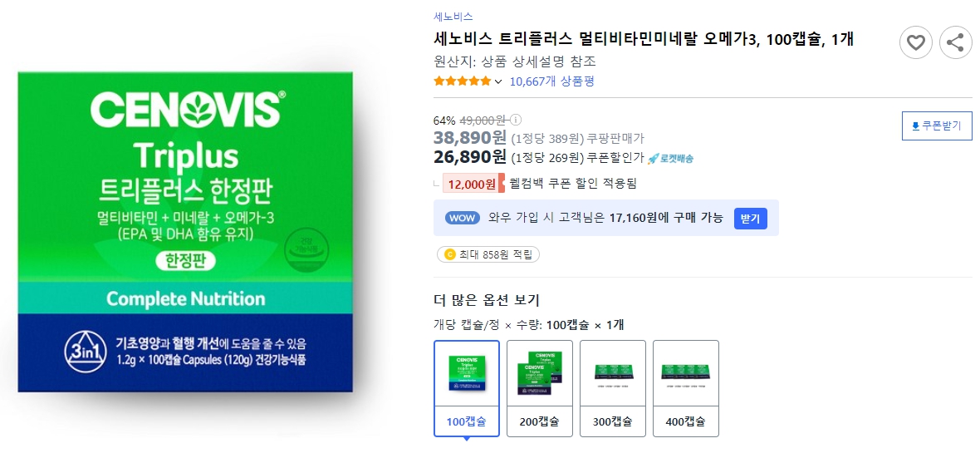The image size is (980, 453).
Task: Select the 200캡슐 option
Action: (539, 388)
